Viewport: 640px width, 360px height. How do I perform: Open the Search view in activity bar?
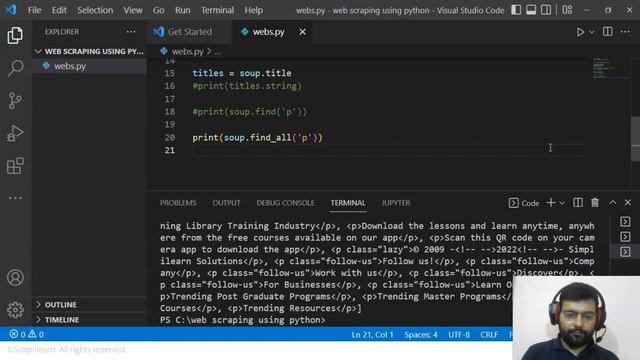pos(15,68)
